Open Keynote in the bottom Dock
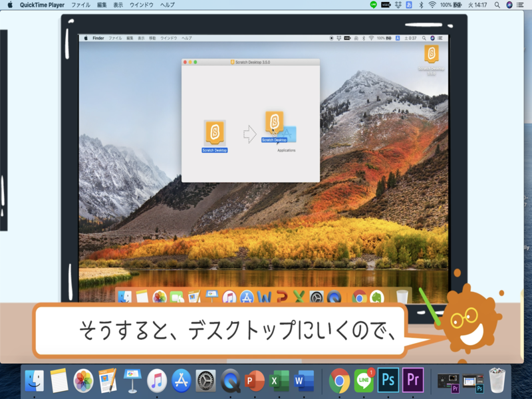The height and width of the screenshot is (399, 532). 132,380
